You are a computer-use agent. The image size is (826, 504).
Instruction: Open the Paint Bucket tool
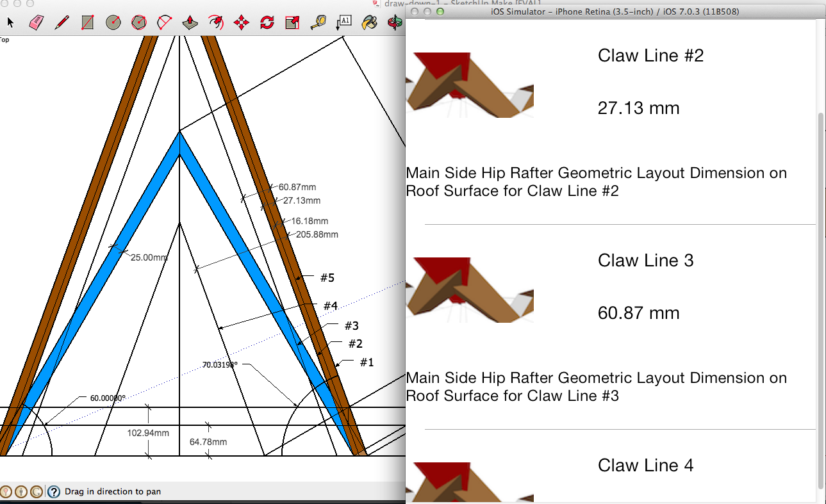tap(370, 22)
